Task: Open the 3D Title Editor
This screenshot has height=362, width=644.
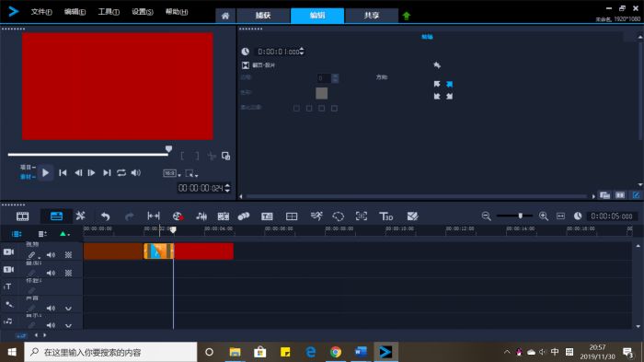Action: [x=386, y=216]
